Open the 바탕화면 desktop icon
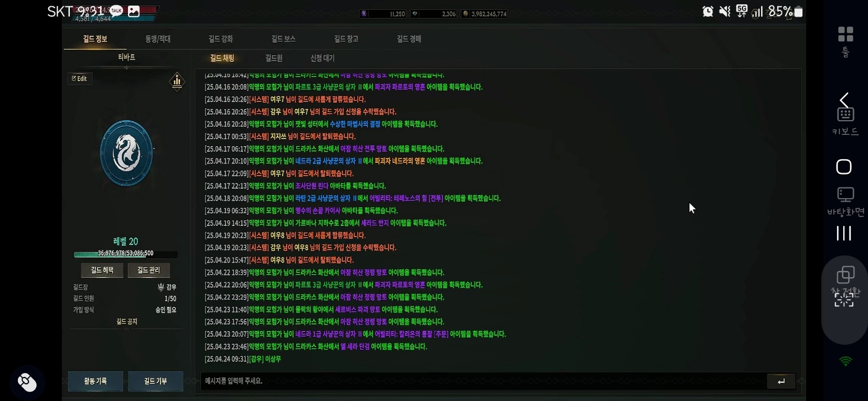Image resolution: width=868 pixels, height=401 pixels. (845, 194)
